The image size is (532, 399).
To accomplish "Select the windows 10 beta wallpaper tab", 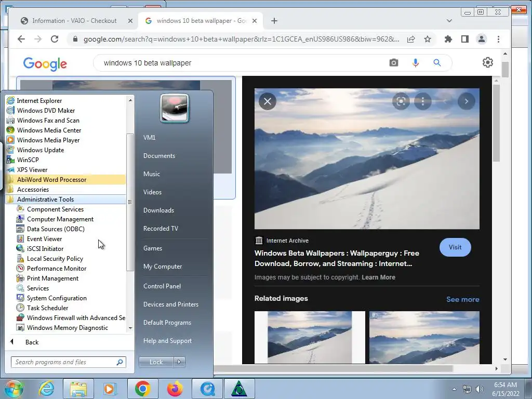I will (x=200, y=21).
